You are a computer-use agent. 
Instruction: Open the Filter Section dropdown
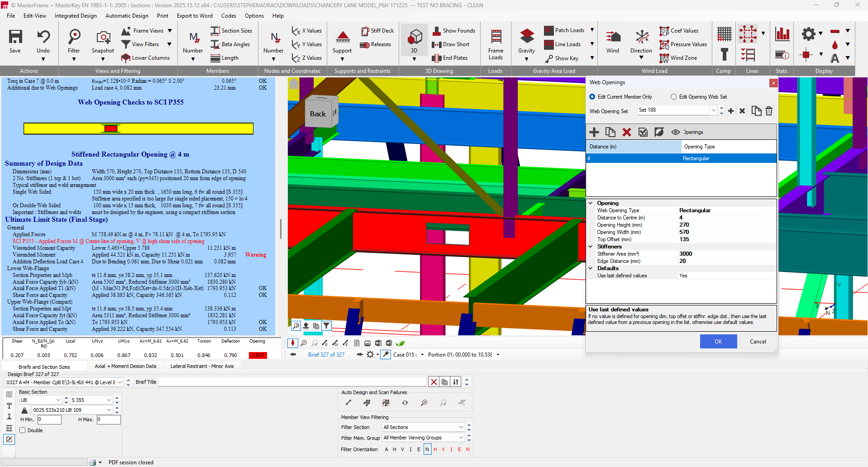pyautogui.click(x=461, y=427)
